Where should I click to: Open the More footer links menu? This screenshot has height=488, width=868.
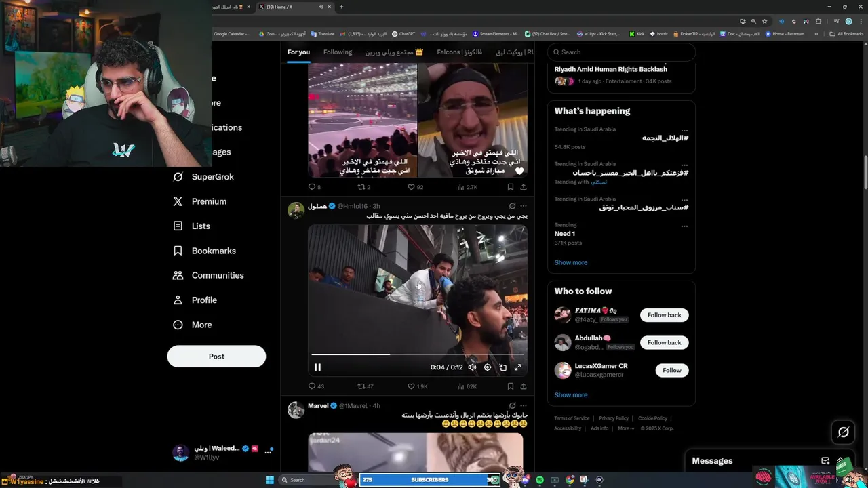point(626,428)
